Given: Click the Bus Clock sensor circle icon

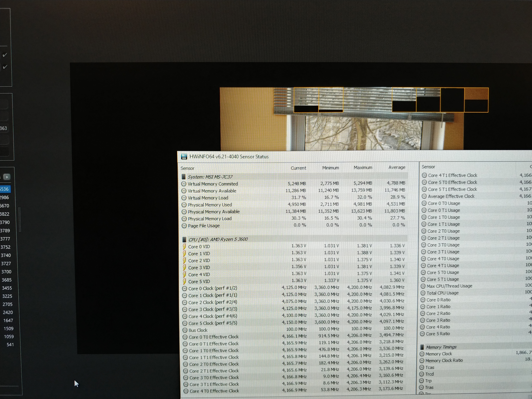Looking at the screenshot, I should 185,330.
